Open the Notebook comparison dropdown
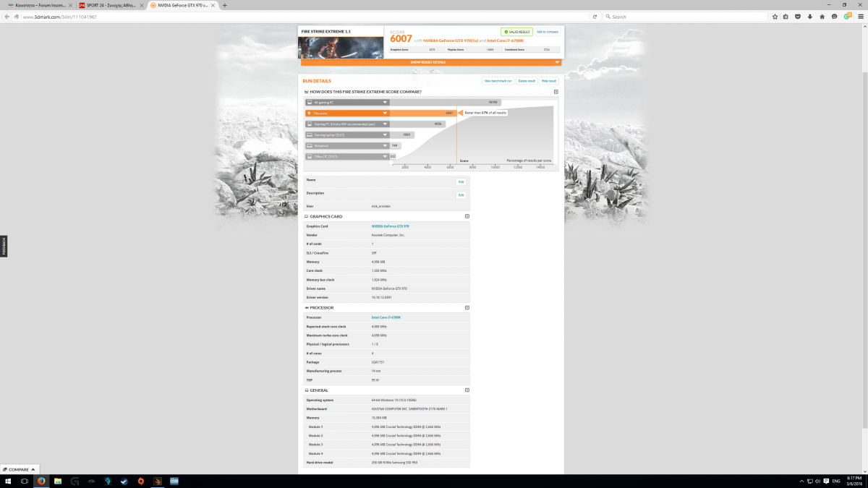The image size is (868, 488). click(x=348, y=145)
